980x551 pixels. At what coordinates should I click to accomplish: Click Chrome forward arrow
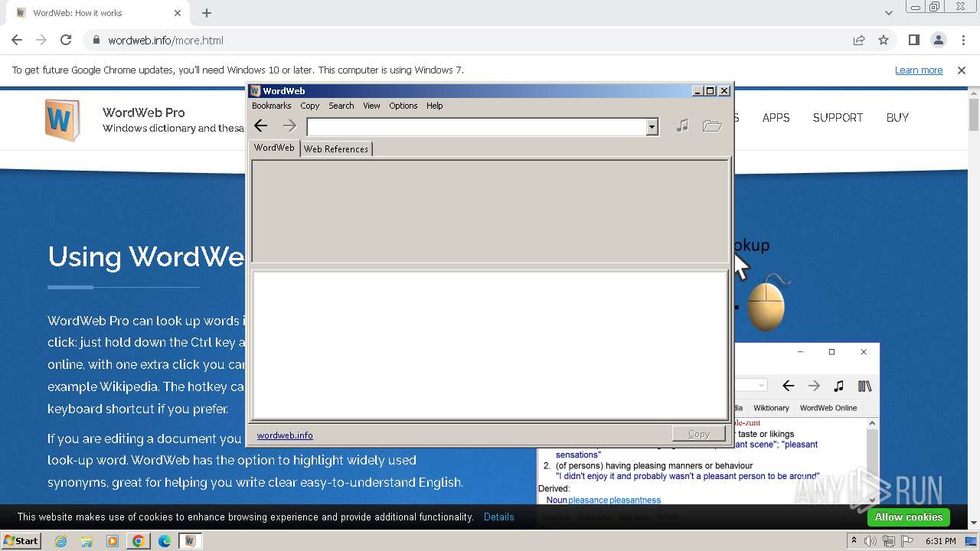point(41,40)
